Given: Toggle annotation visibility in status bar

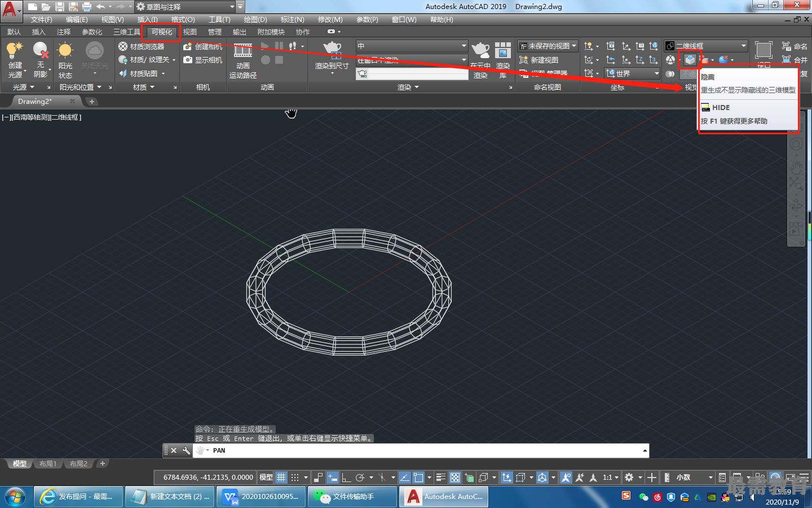Looking at the screenshot, I should click(x=566, y=478).
